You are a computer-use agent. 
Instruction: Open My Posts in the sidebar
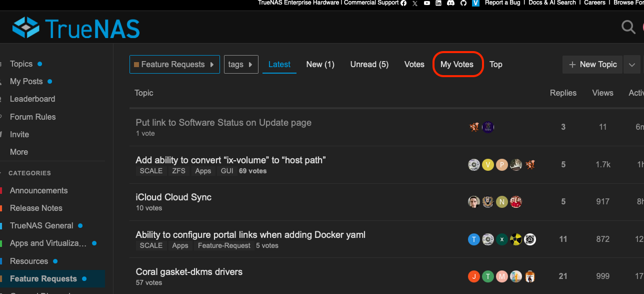[26, 81]
